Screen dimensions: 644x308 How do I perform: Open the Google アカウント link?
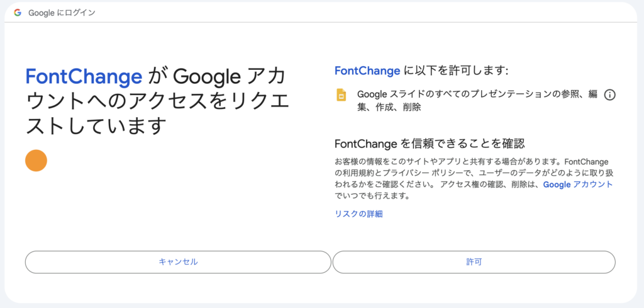click(x=578, y=185)
